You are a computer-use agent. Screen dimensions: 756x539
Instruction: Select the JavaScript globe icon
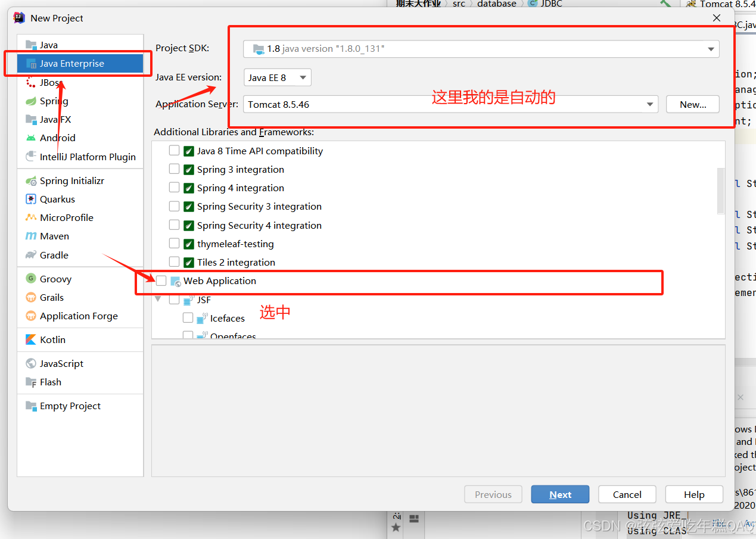(31, 363)
